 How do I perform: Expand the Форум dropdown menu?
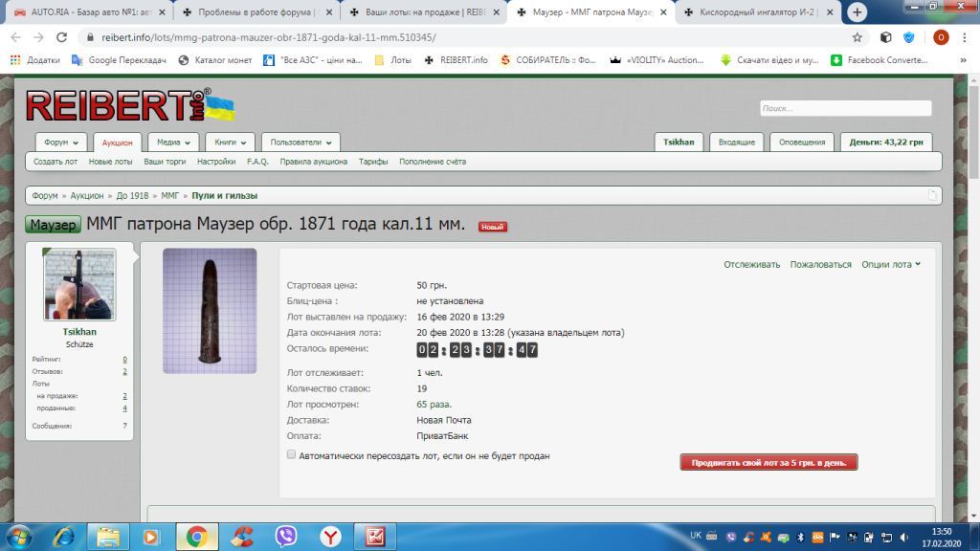[x=61, y=143]
